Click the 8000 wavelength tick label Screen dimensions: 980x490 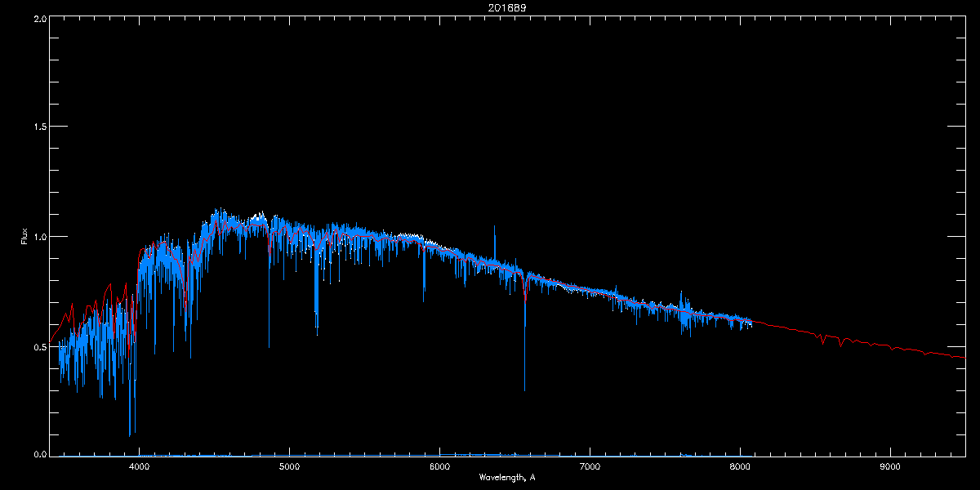740,467
